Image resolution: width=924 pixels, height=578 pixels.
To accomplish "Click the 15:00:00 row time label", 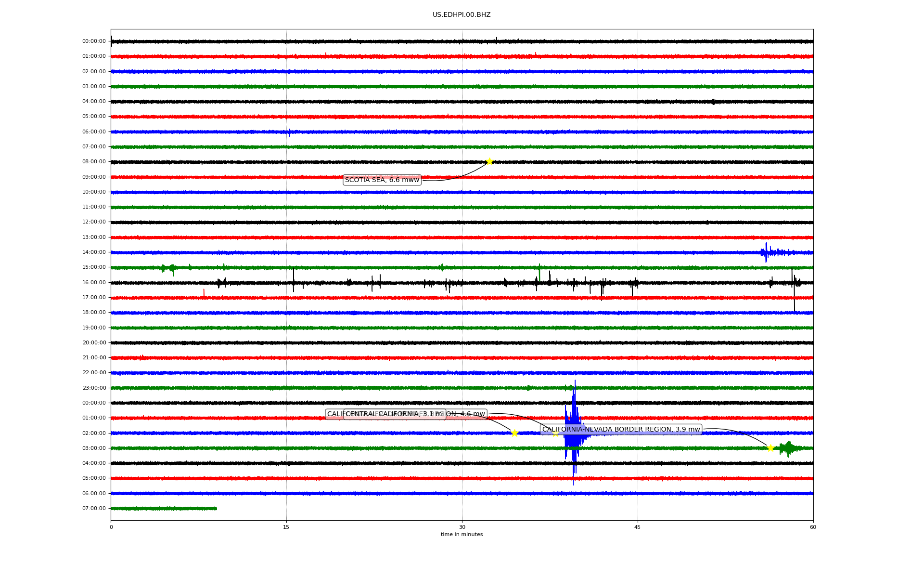I will click(94, 267).
